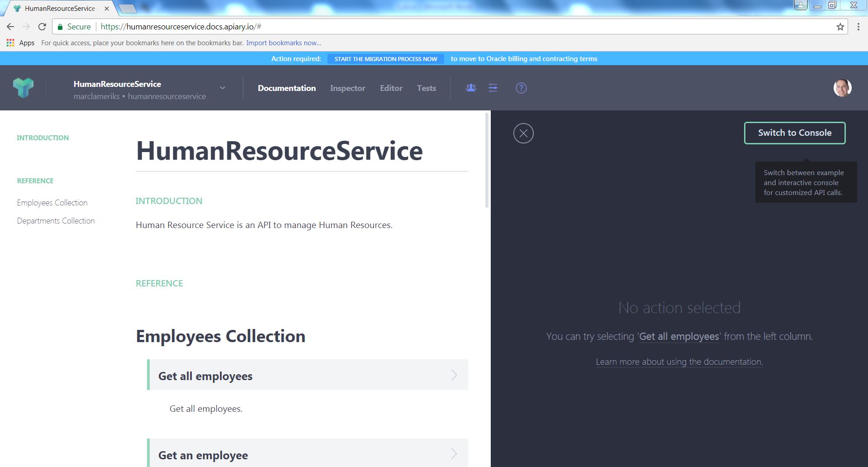Screen dimensions: 868x467
Task: Open the Editor tab
Action: click(x=391, y=88)
